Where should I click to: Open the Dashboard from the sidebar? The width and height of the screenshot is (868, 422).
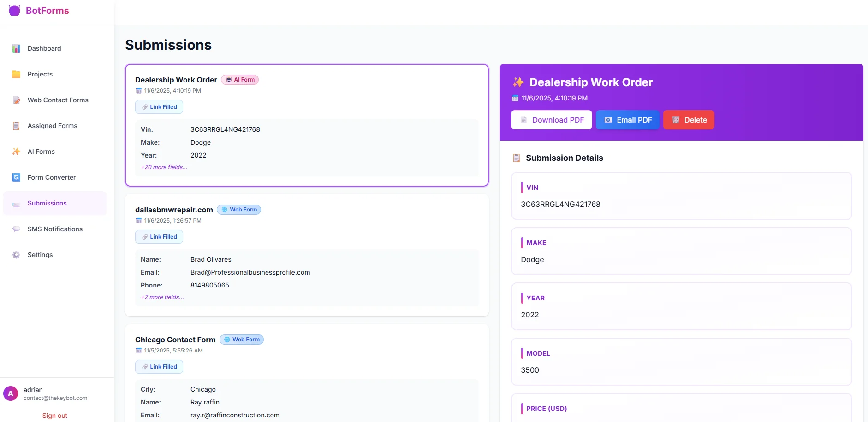tap(44, 48)
